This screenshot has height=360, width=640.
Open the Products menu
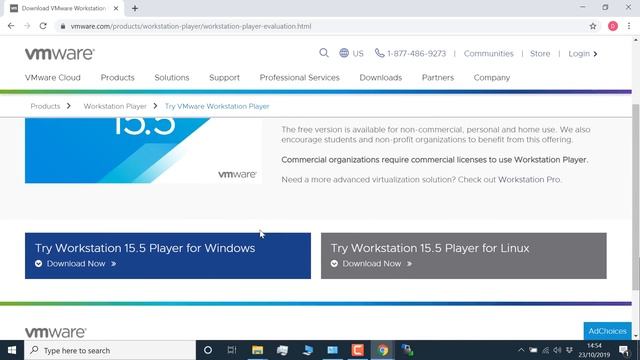[x=118, y=78]
